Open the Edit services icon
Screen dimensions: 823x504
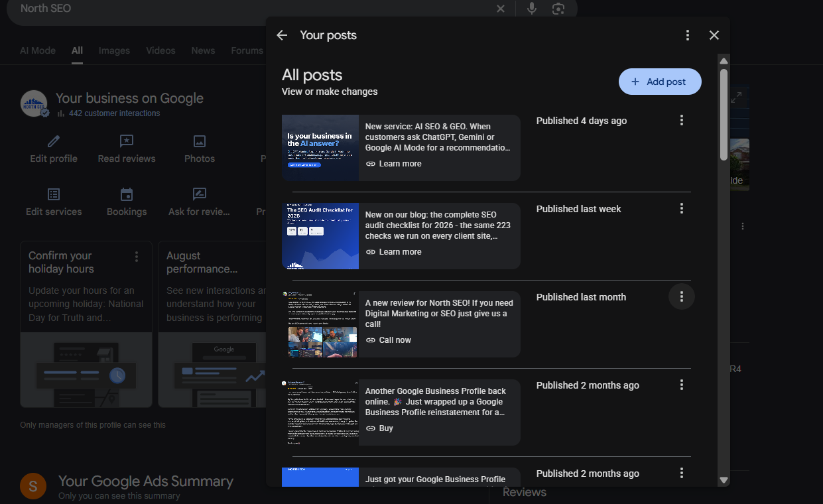pyautogui.click(x=54, y=194)
